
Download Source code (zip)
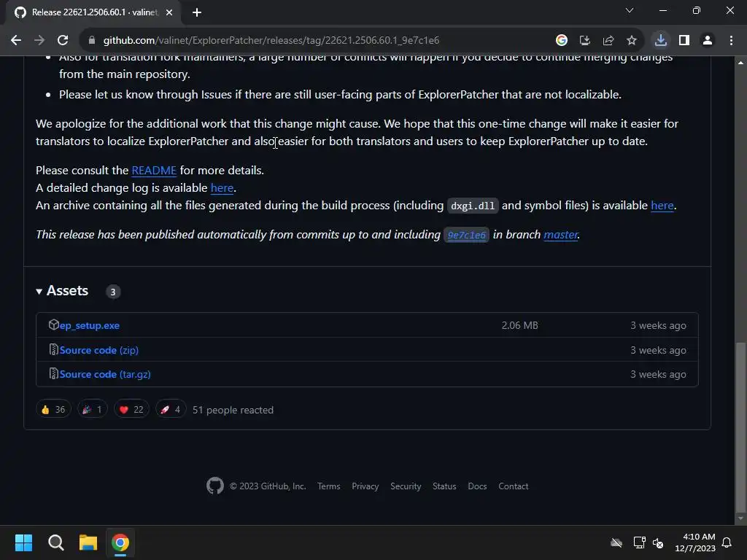[99, 351]
